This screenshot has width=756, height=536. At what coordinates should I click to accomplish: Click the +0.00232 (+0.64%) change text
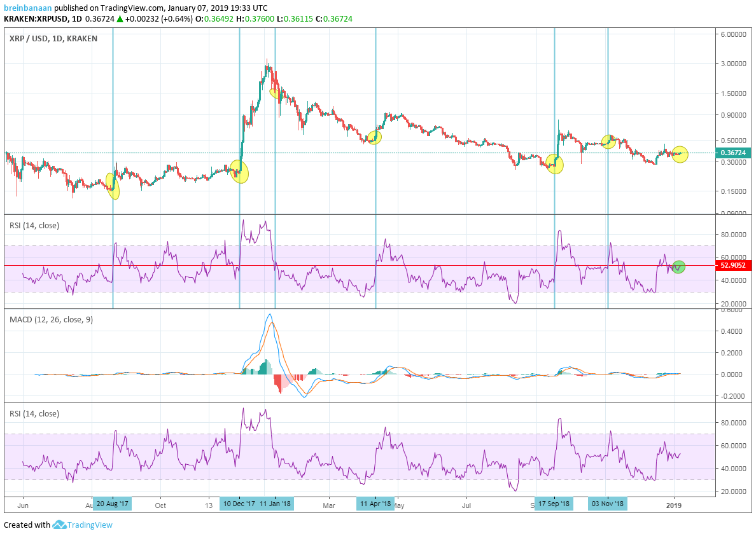click(x=158, y=19)
